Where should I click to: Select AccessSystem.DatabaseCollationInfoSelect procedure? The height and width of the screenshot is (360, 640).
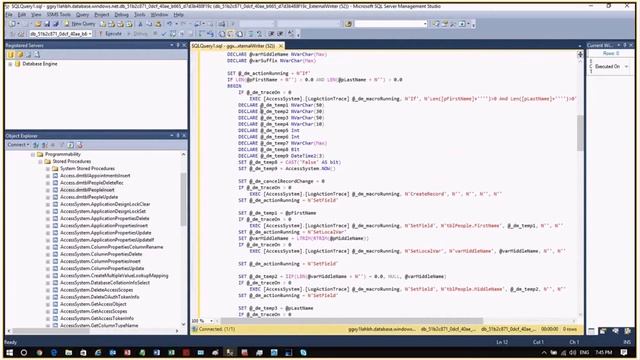tap(105, 282)
